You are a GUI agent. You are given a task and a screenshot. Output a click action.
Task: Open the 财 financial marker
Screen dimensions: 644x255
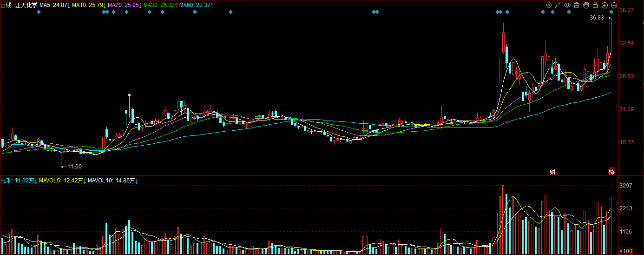pyautogui.click(x=553, y=172)
